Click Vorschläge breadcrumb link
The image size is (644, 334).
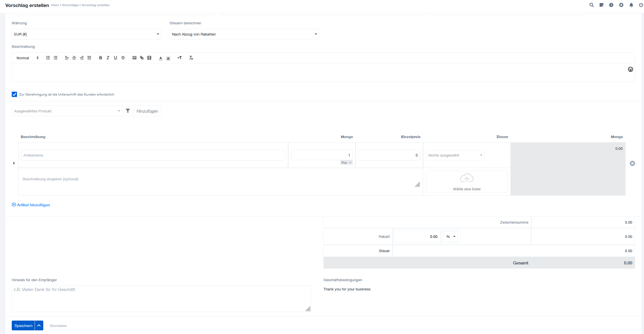pyautogui.click(x=70, y=5)
